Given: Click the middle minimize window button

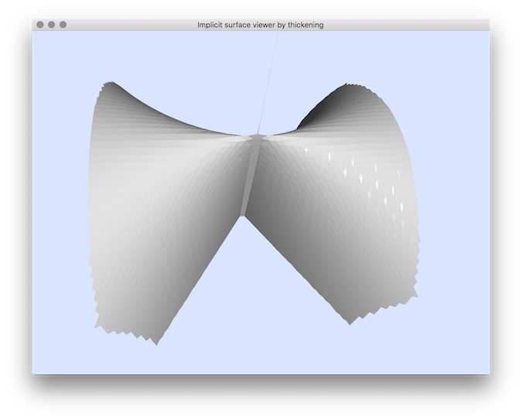Looking at the screenshot, I should point(52,25).
